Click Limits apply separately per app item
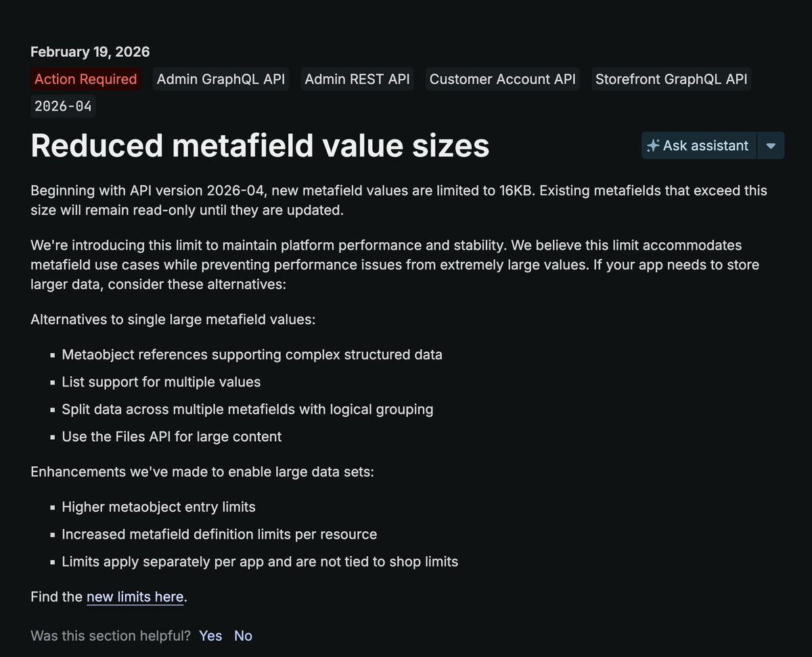This screenshot has height=657, width=812. 260,562
